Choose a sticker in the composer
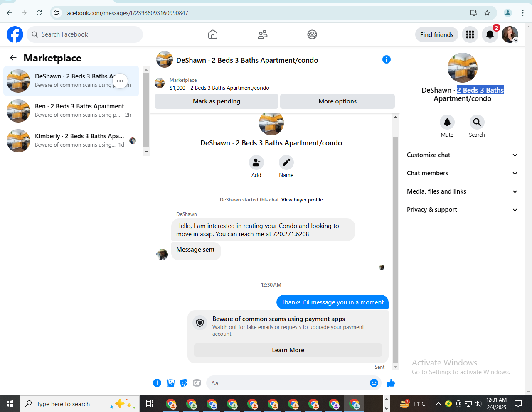 184,383
